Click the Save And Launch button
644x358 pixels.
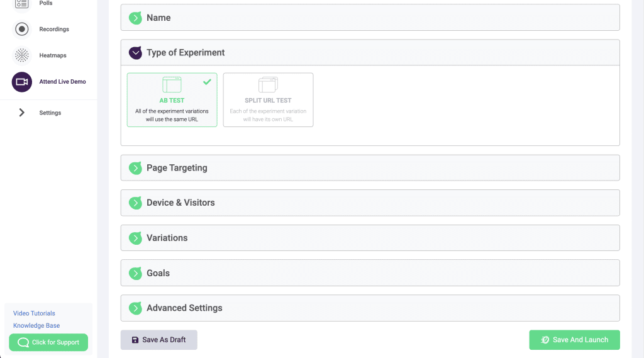574,340
